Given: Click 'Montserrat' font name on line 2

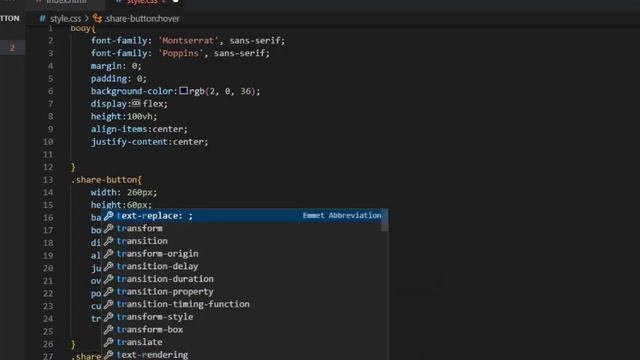Looking at the screenshot, I should (188, 40).
